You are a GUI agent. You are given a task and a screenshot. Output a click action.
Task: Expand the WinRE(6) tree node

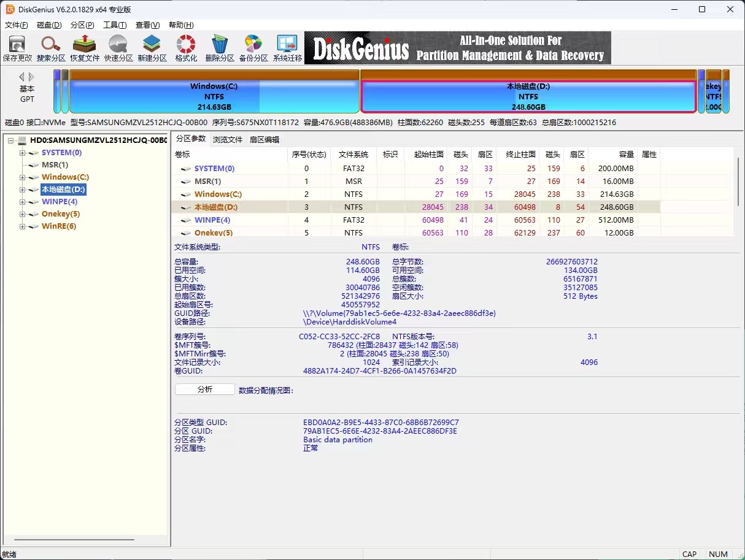click(23, 226)
